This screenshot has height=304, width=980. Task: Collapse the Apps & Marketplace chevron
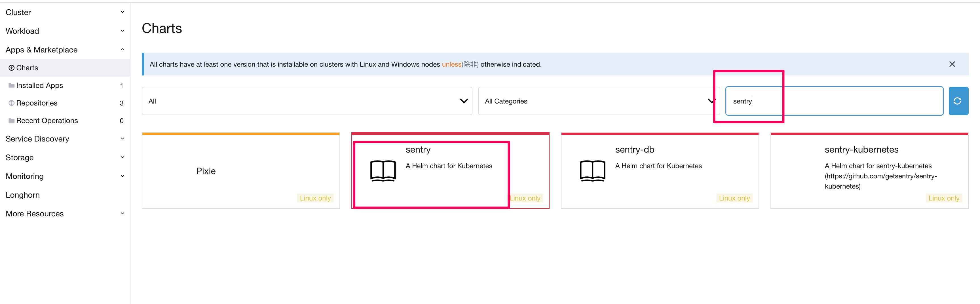click(122, 49)
